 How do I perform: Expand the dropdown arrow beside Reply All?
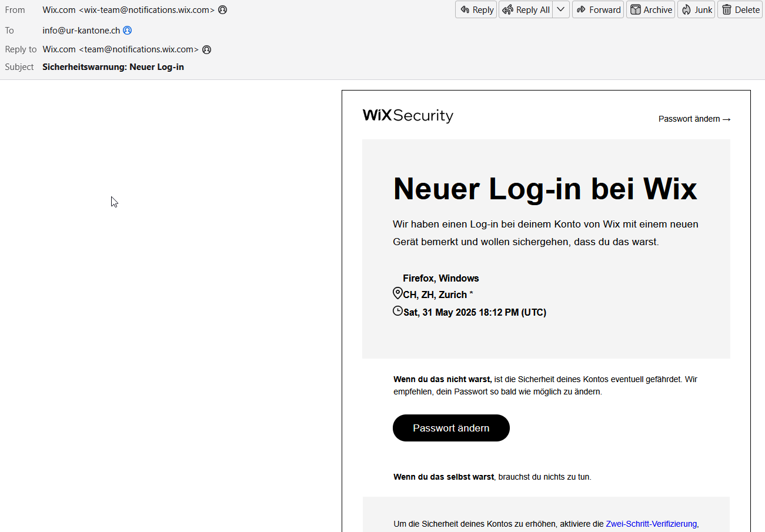[x=561, y=9]
